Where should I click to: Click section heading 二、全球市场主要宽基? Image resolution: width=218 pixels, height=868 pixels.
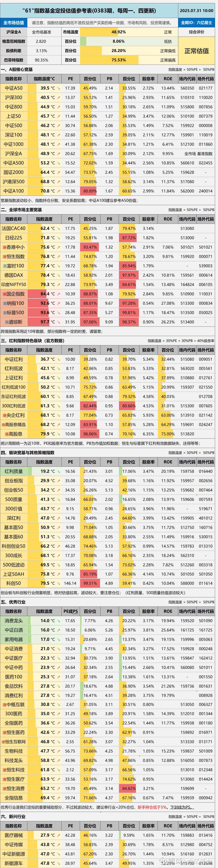[21, 210]
